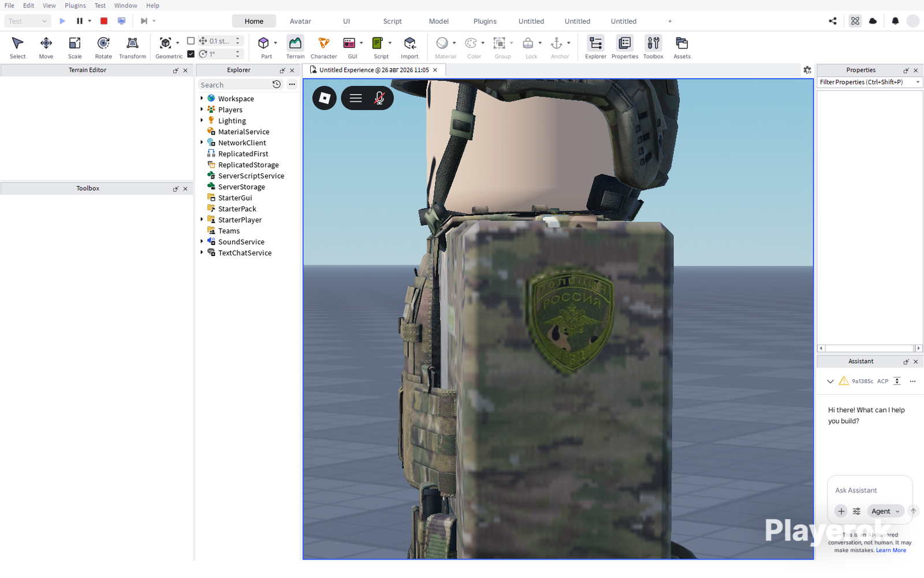Follow the Learn More link
This screenshot has width=924, height=578.
pos(891,550)
